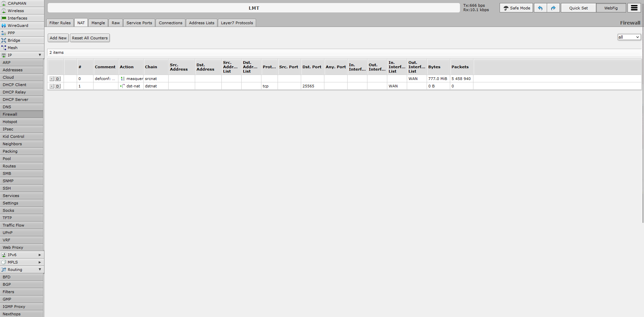The width and height of the screenshot is (644, 317).
Task: Open the IGMP Proxy menu item
Action: click(x=22, y=307)
